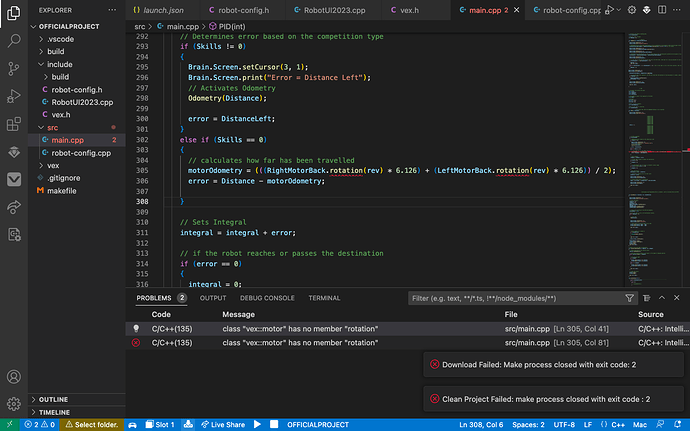Collapse the include folder

[77, 64]
